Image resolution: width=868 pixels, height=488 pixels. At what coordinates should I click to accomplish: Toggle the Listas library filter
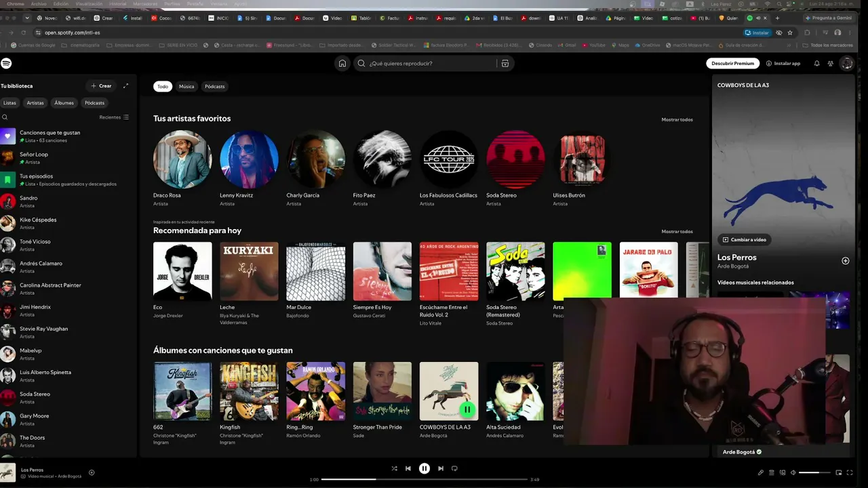[x=9, y=103]
